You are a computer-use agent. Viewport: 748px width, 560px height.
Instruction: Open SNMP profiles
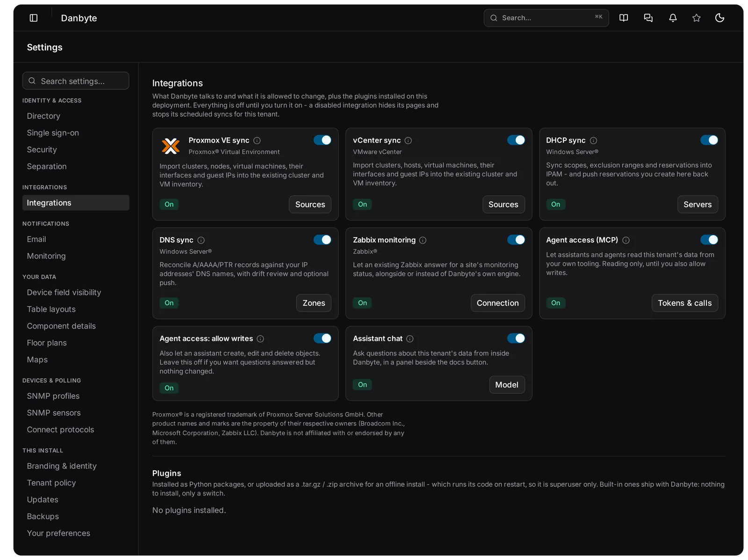click(76, 396)
